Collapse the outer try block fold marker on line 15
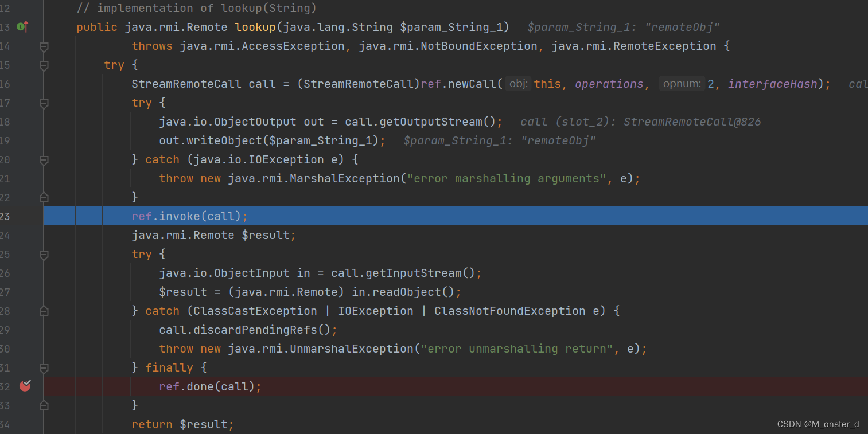868x434 pixels. [44, 65]
